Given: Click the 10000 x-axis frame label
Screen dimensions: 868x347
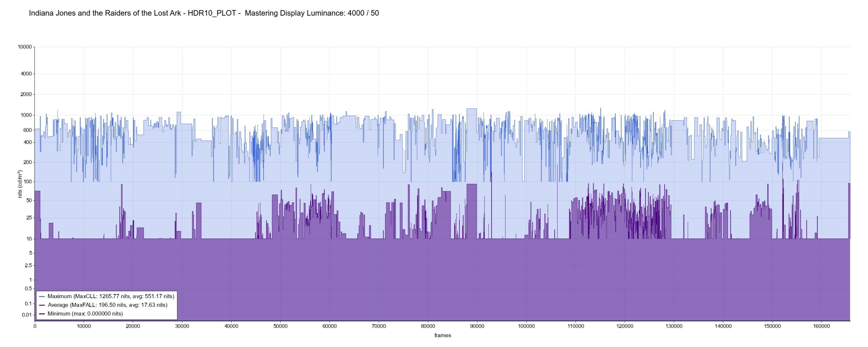Looking at the screenshot, I should [84, 326].
